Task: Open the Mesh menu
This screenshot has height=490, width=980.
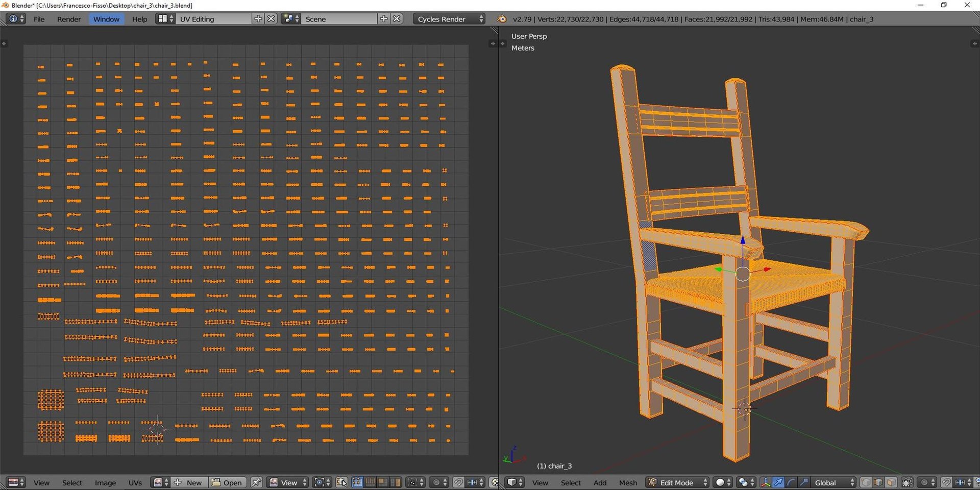Action: click(628, 482)
